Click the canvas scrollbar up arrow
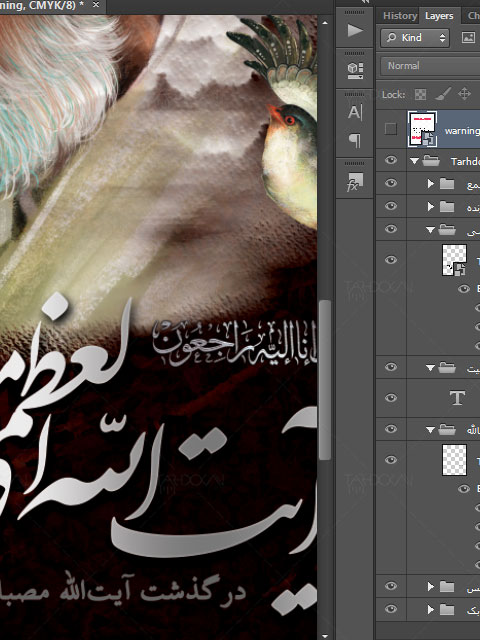Screen dimensions: 480x640 [325, 23]
